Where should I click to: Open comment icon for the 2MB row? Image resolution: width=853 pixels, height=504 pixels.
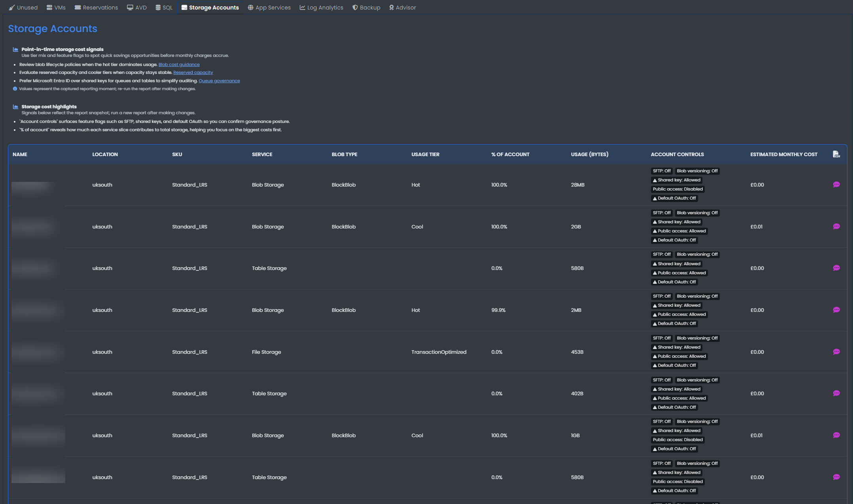836,310
